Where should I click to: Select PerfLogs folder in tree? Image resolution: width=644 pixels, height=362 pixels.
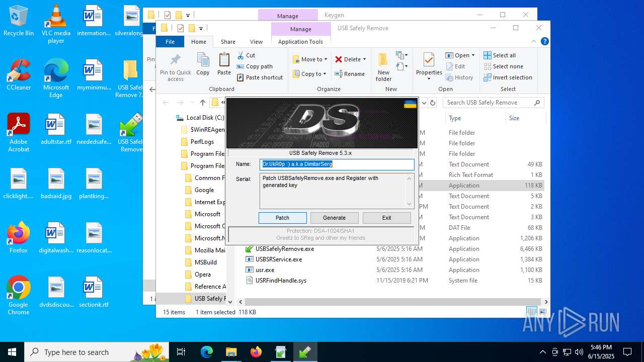[x=202, y=142]
